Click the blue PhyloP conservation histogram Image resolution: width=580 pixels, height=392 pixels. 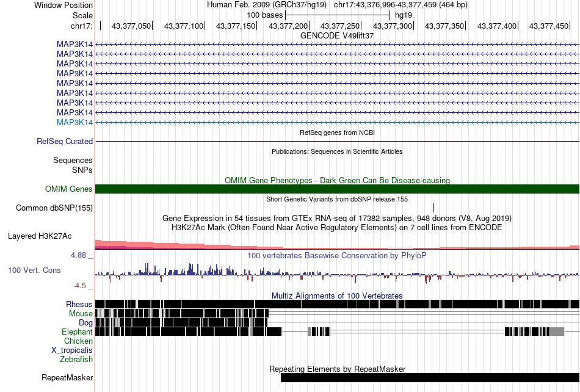[x=337, y=273]
